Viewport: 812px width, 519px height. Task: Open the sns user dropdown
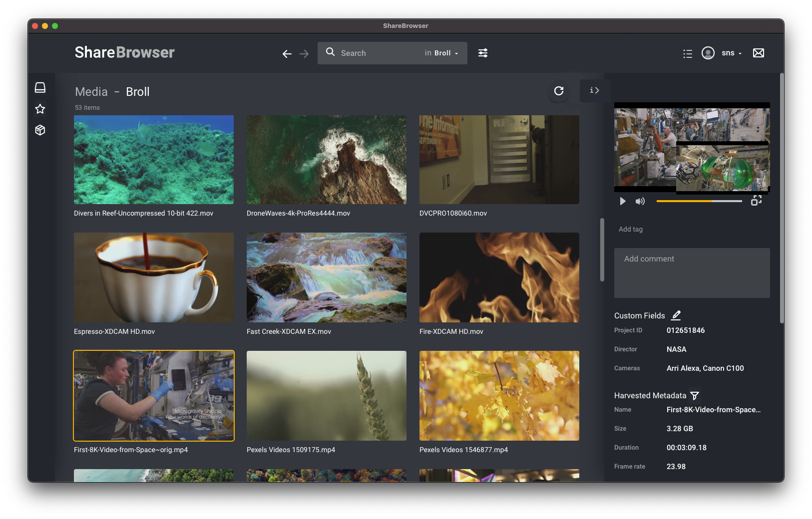click(732, 53)
